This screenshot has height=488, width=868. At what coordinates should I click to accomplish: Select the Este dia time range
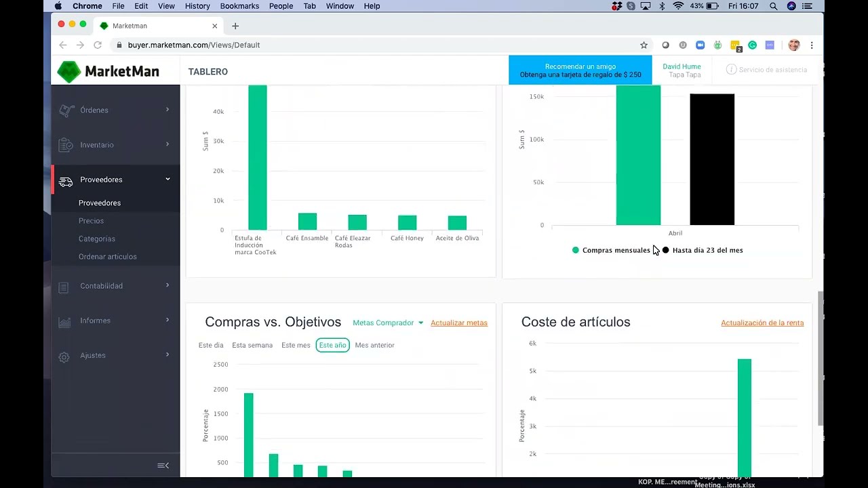pos(211,345)
